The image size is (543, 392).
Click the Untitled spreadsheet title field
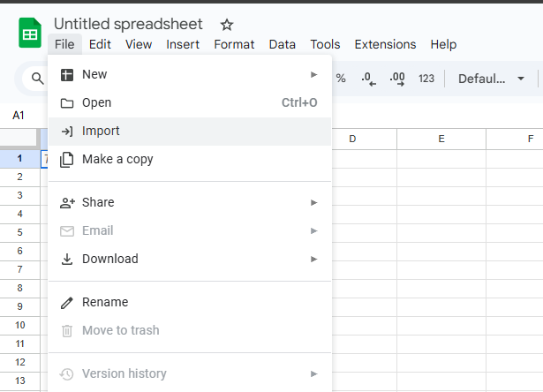coord(128,24)
